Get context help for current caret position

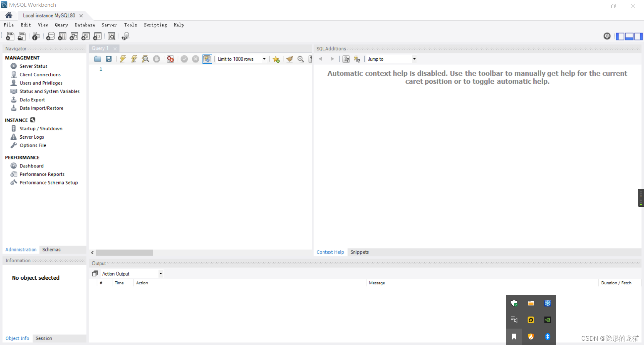346,59
